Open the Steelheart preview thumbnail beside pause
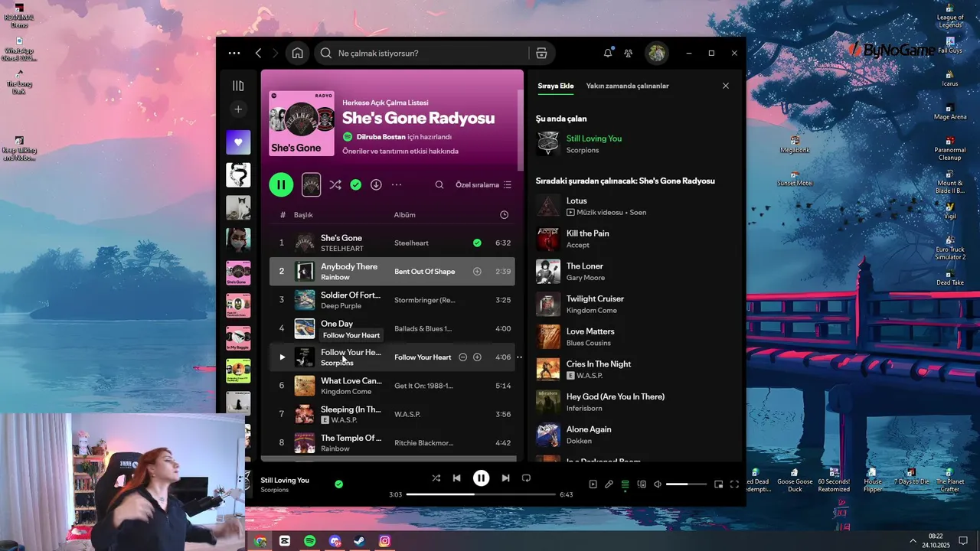 click(x=311, y=184)
